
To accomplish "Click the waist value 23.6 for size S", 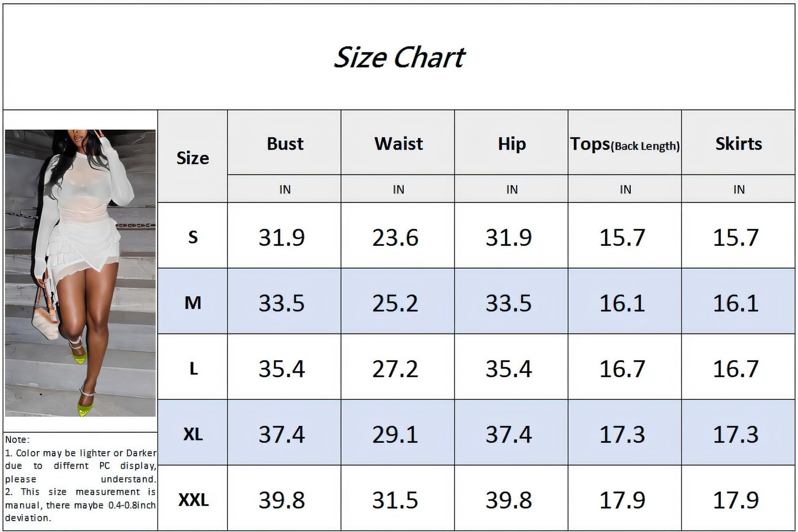I will click(395, 237).
